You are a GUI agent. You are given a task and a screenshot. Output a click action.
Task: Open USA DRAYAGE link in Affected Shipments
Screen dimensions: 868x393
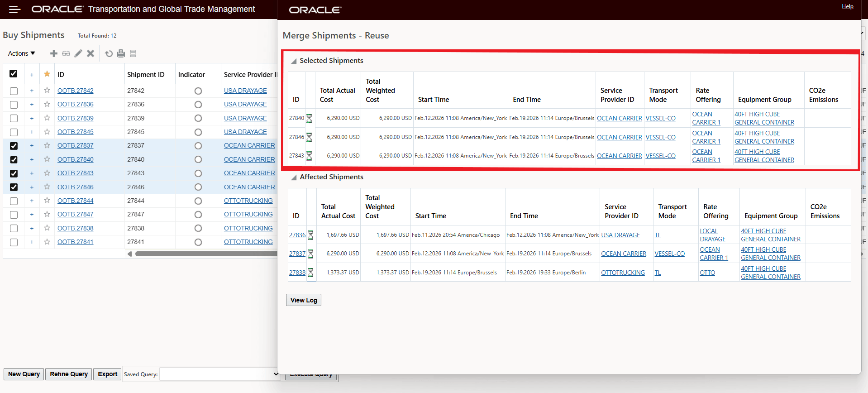pos(620,235)
